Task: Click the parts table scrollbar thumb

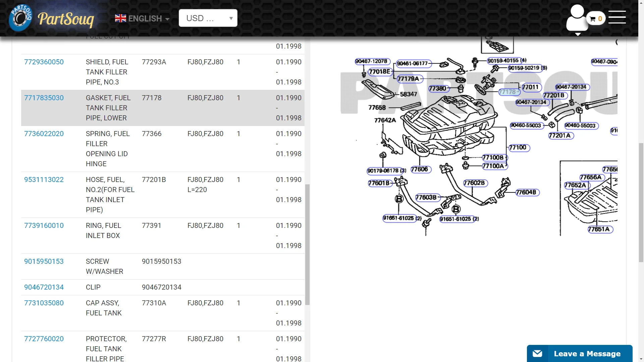Action: 307,244
